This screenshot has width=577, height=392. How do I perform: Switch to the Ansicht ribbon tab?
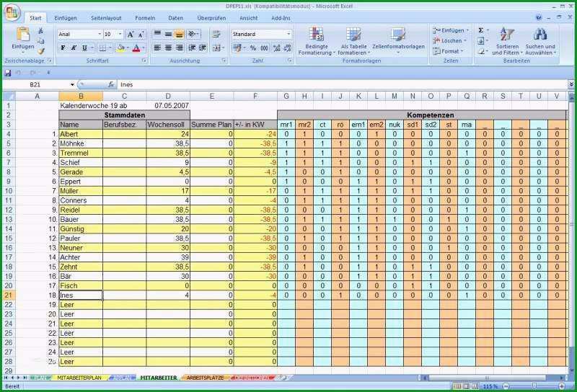pos(248,18)
